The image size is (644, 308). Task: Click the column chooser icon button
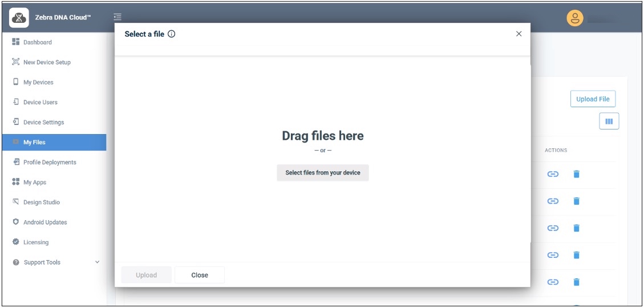tap(609, 121)
